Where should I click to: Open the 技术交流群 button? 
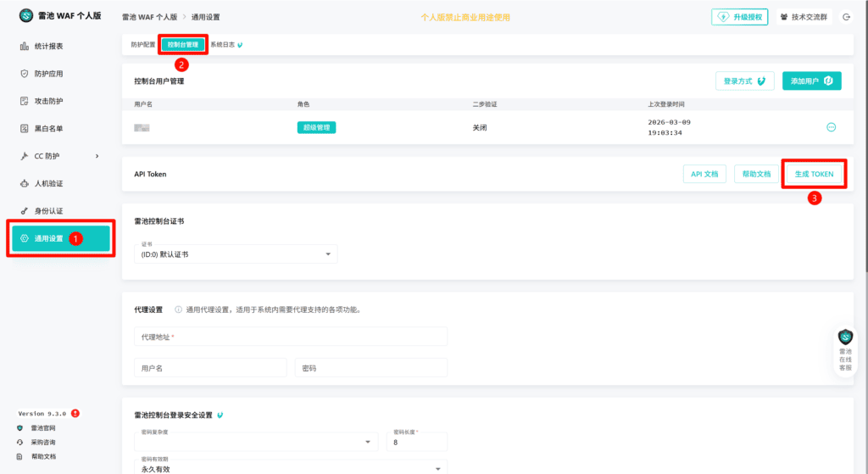point(804,17)
